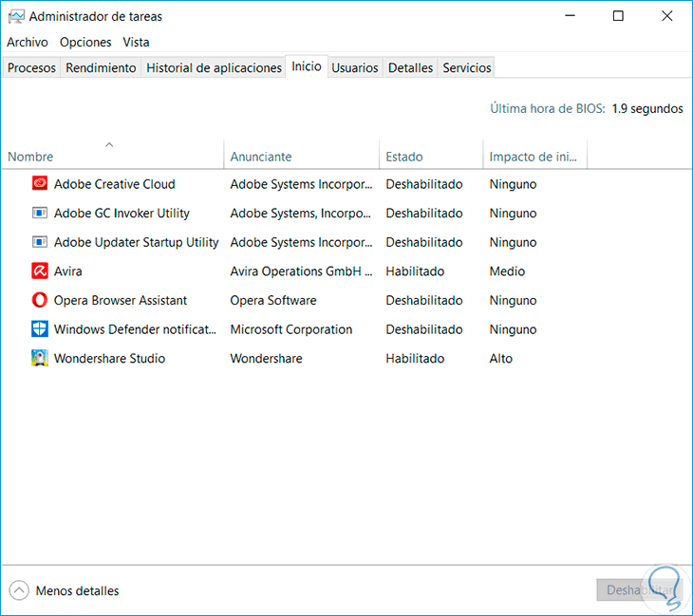Open the Historial de aplicaciones tab
Viewport: 693px width, 616px height.
(x=214, y=67)
